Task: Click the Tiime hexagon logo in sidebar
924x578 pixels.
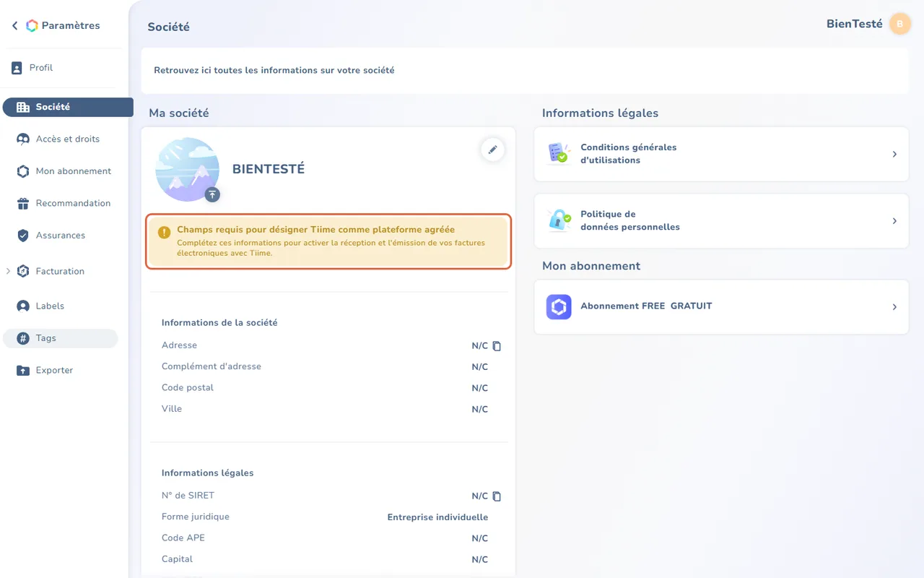Action: click(x=32, y=26)
